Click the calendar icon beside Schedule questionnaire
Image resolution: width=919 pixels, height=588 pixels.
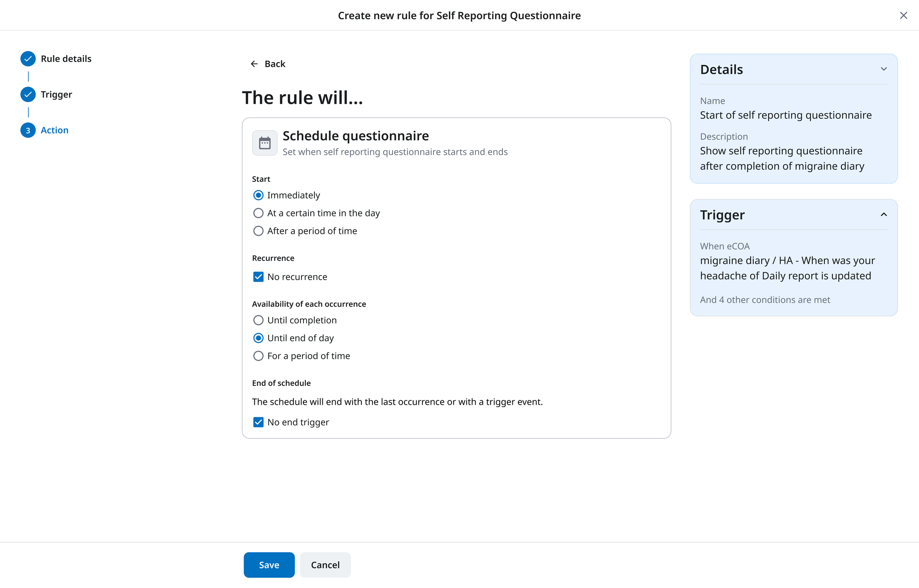264,143
